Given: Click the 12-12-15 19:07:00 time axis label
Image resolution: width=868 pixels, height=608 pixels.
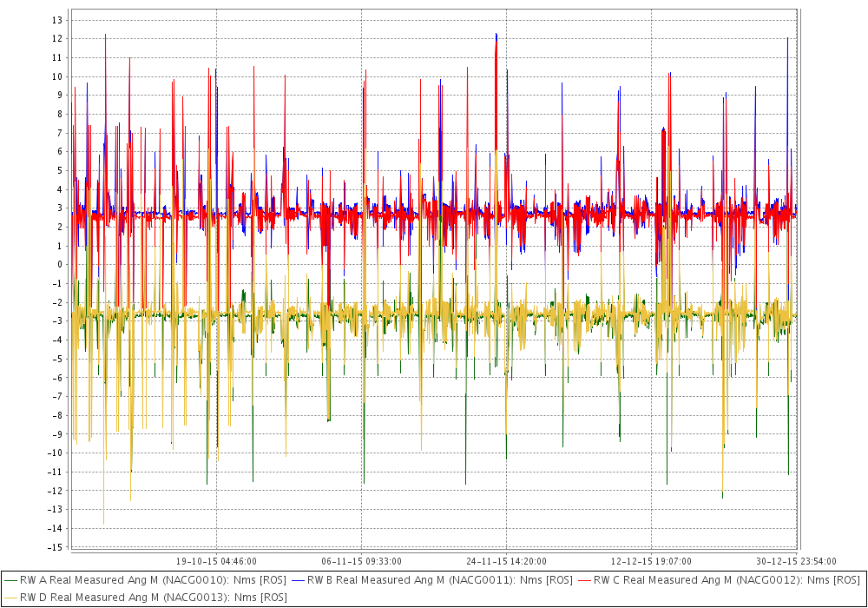Looking at the screenshot, I should 651,561.
